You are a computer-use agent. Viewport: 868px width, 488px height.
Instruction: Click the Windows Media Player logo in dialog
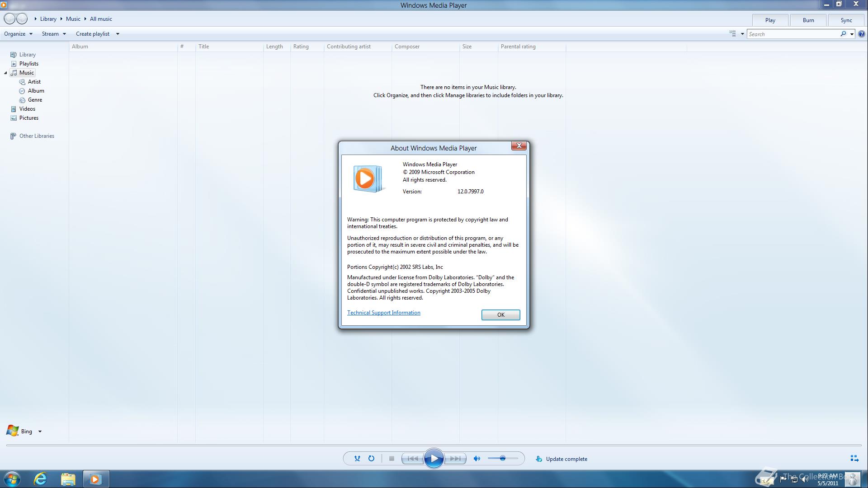tap(368, 179)
